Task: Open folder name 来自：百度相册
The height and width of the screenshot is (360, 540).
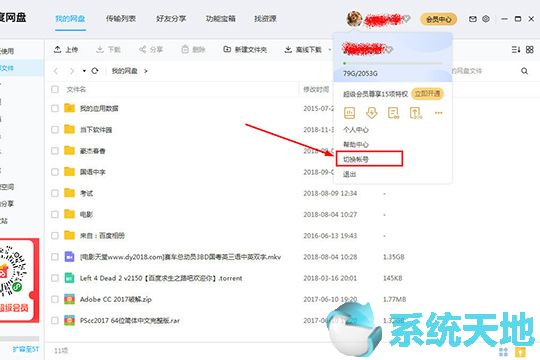Action: (102, 236)
